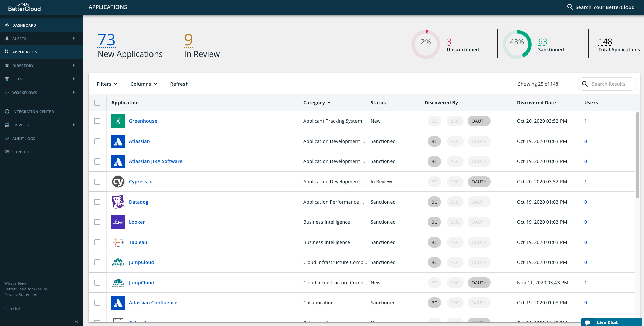Click the Sign Out link
This screenshot has width=644, height=326.
click(x=12, y=309)
